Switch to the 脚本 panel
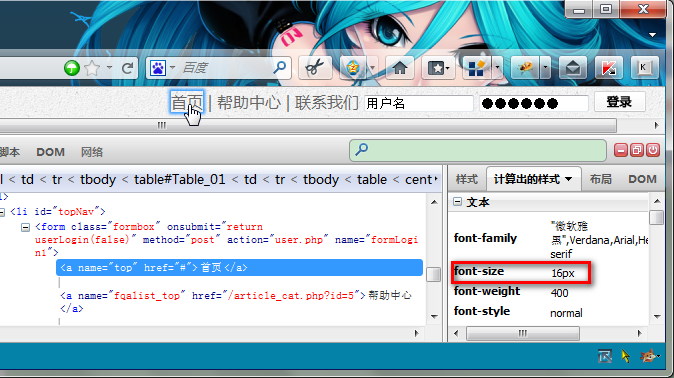The width and height of the screenshot is (674, 378). [10, 152]
